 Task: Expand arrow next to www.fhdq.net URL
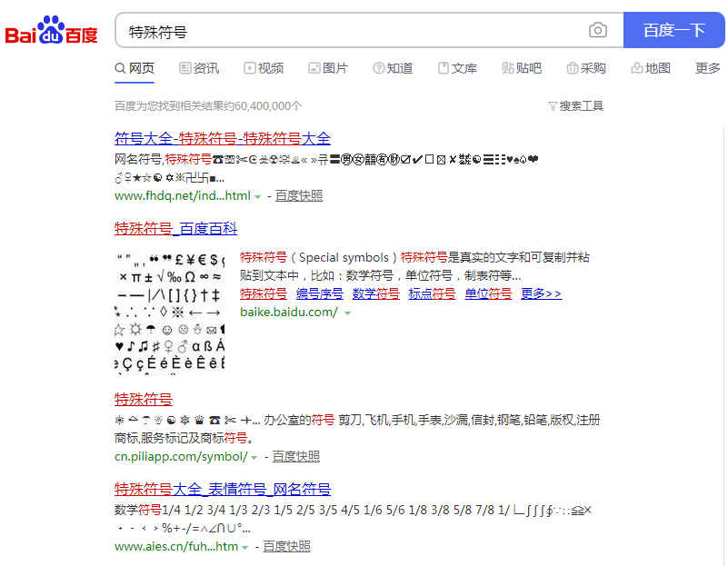[258, 196]
